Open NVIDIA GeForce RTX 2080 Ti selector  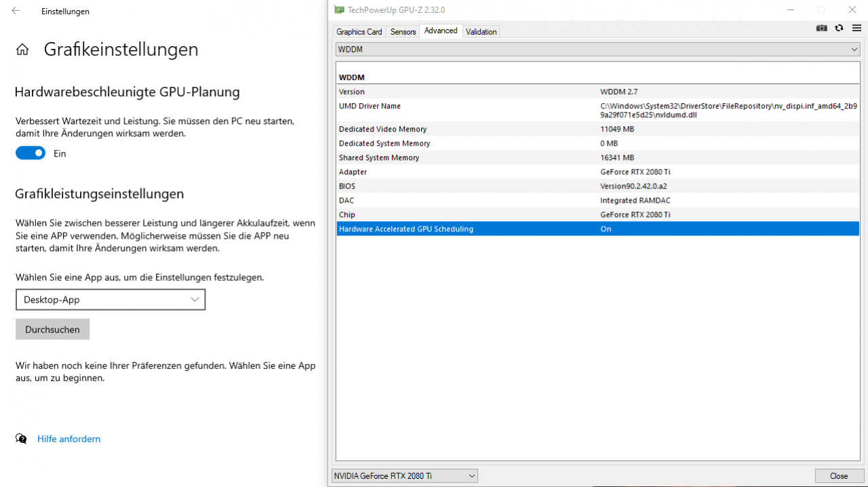tap(405, 476)
